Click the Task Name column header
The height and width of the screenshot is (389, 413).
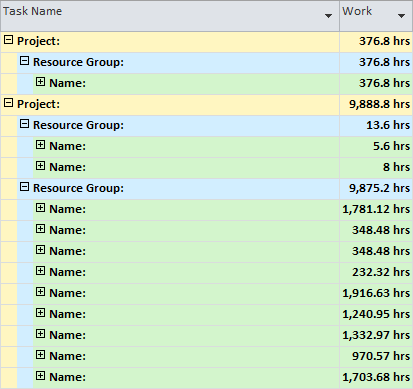pyautogui.click(x=170, y=16)
